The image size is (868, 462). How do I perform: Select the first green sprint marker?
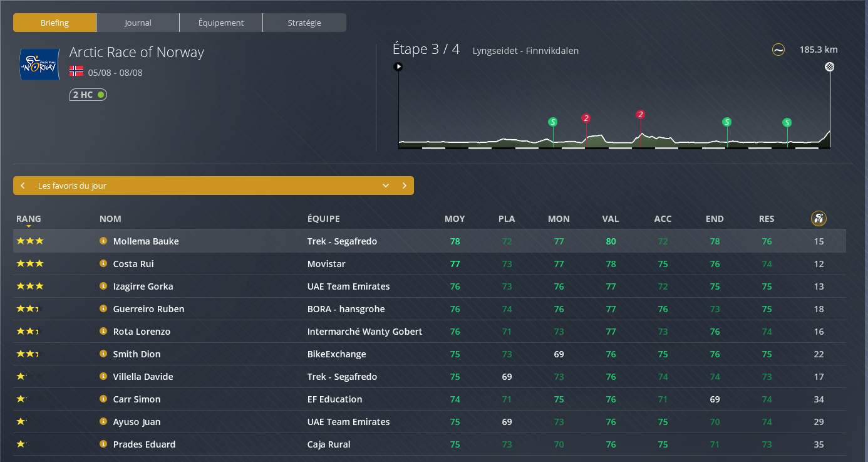coord(553,122)
